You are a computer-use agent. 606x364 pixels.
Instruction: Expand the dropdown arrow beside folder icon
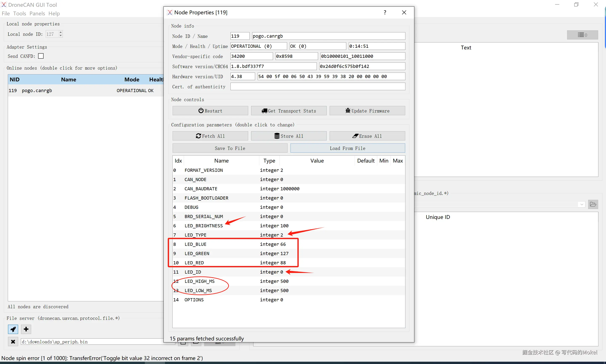coord(582,204)
